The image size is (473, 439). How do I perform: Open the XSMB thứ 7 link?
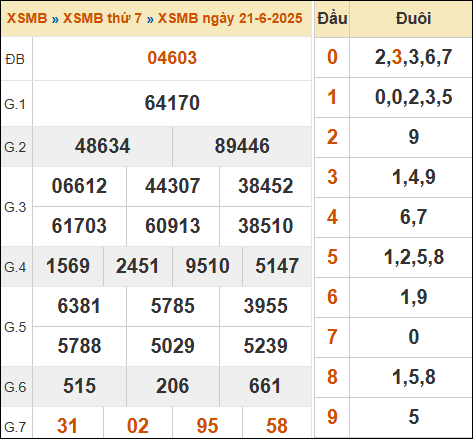[102, 18]
